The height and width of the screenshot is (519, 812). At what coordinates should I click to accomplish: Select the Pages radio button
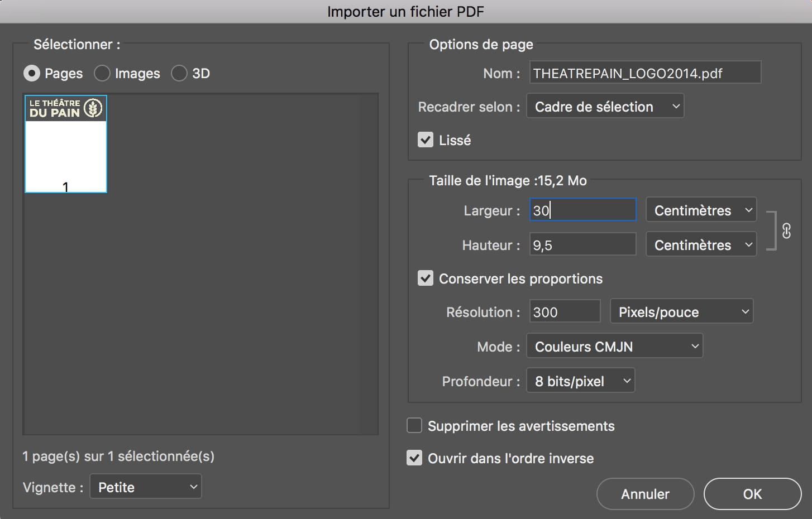coord(32,73)
